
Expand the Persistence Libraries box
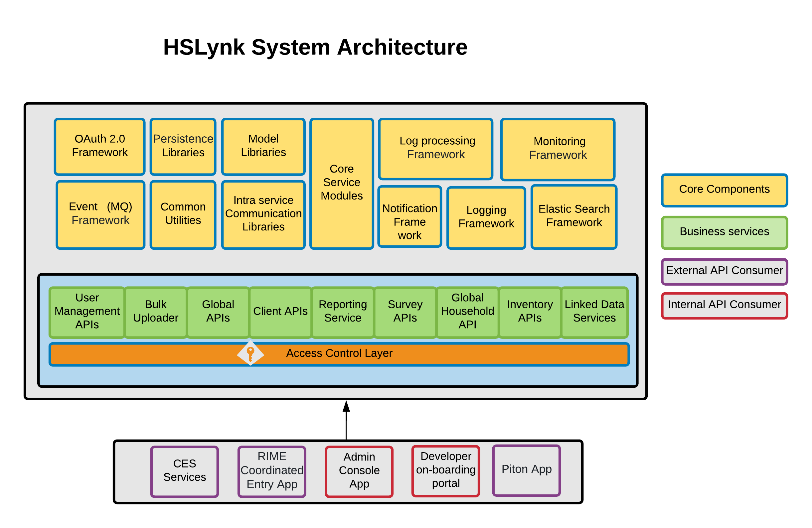[x=183, y=146]
